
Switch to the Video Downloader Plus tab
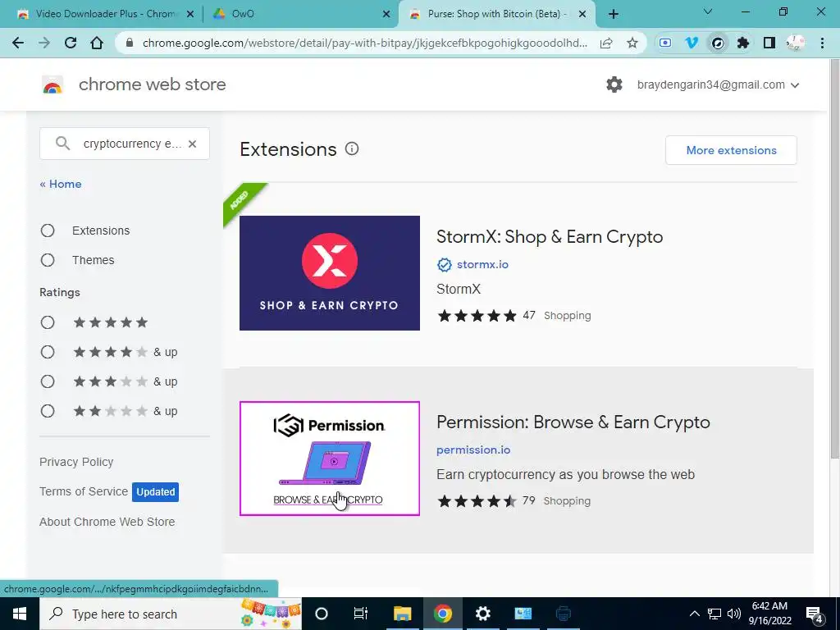(106, 14)
